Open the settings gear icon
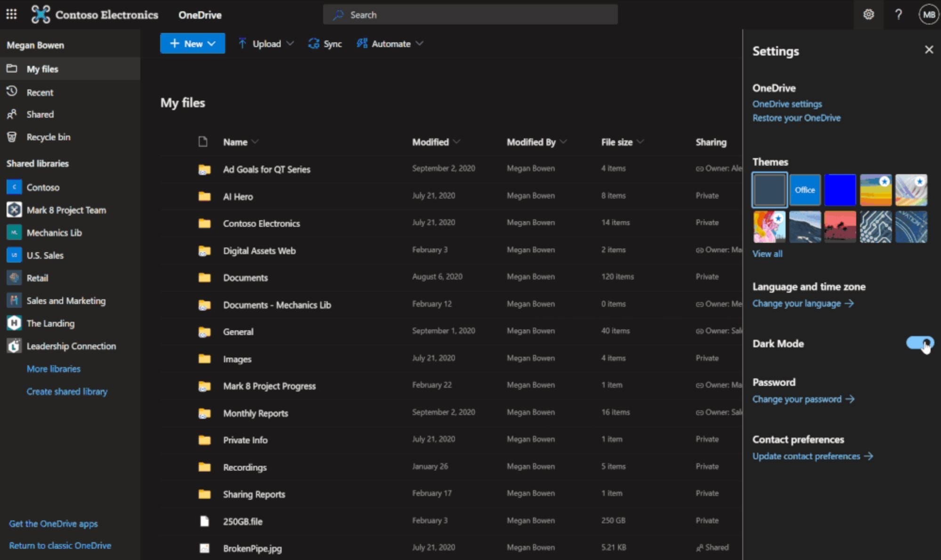941x560 pixels. pyautogui.click(x=868, y=15)
